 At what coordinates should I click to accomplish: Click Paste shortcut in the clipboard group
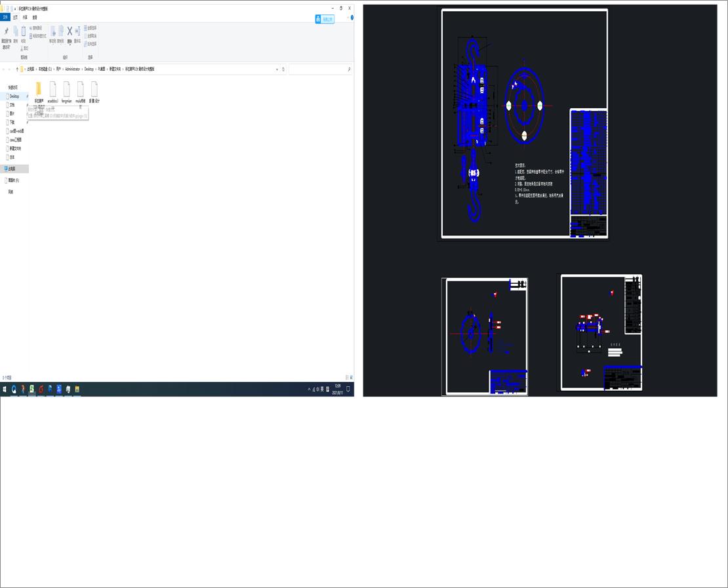click(37, 36)
